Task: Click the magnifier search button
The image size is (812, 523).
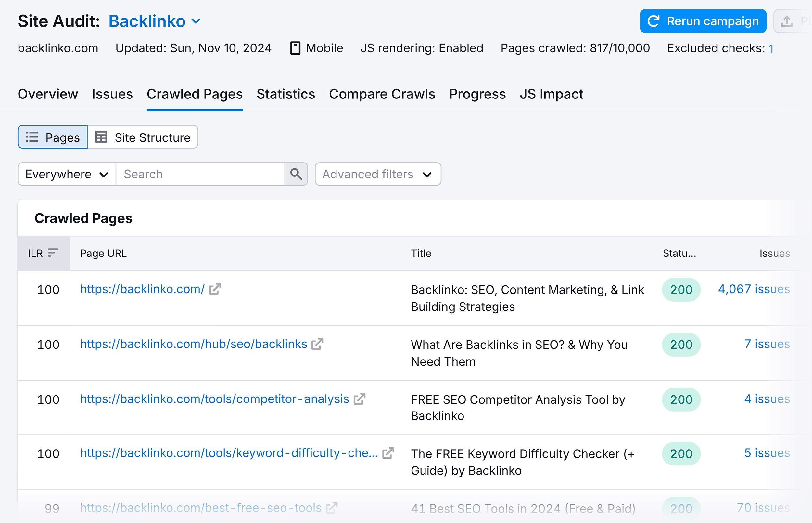Action: coord(296,174)
